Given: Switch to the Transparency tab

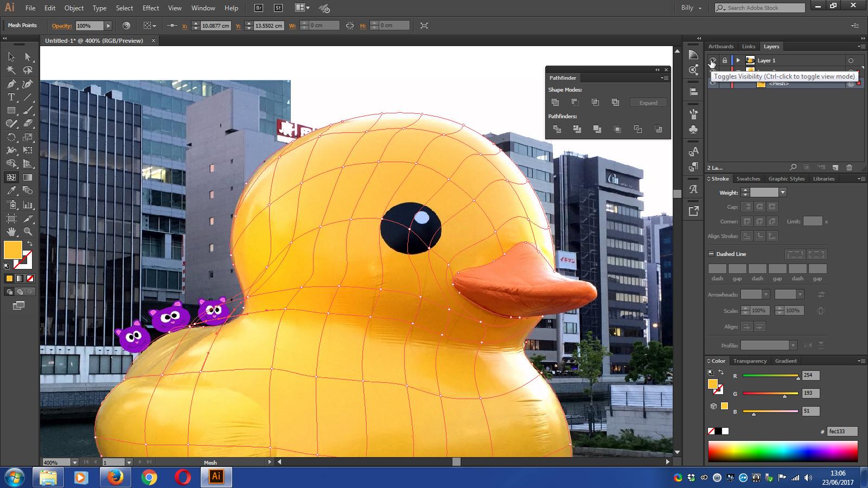Looking at the screenshot, I should (x=750, y=361).
